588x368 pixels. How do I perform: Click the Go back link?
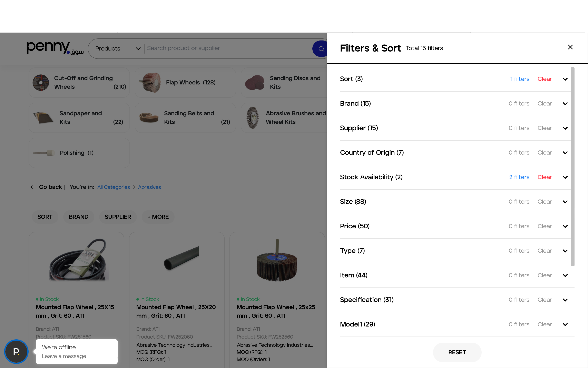[x=51, y=187]
